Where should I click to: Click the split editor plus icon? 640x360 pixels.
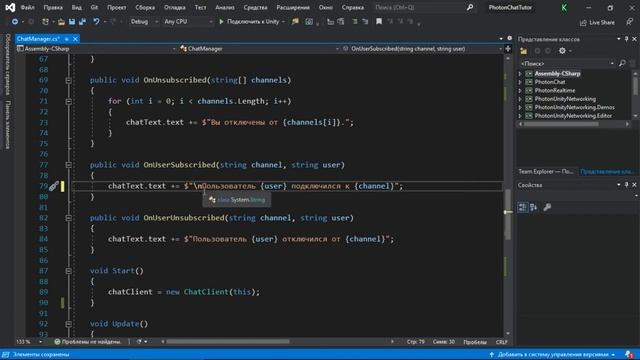point(508,49)
